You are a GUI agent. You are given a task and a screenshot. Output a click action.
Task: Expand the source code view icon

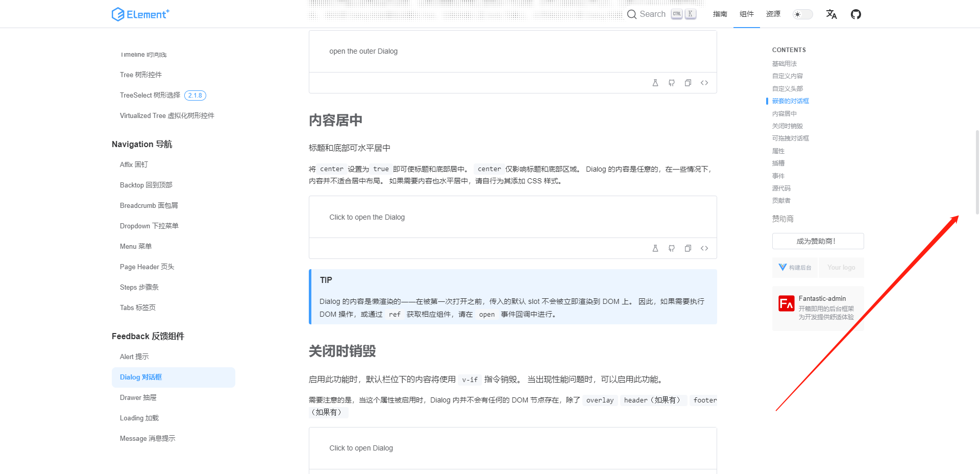click(704, 248)
